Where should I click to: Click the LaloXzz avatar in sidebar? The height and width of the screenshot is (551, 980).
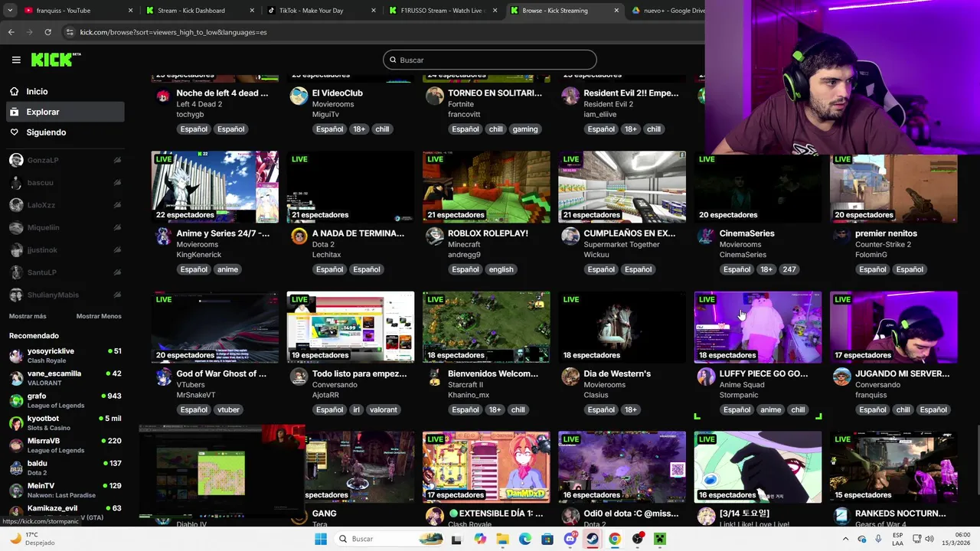(16, 205)
